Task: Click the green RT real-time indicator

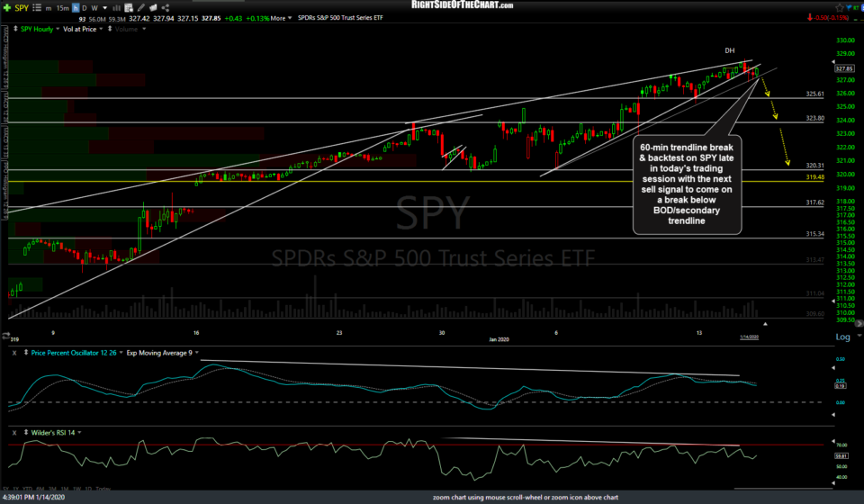Action: point(857,8)
